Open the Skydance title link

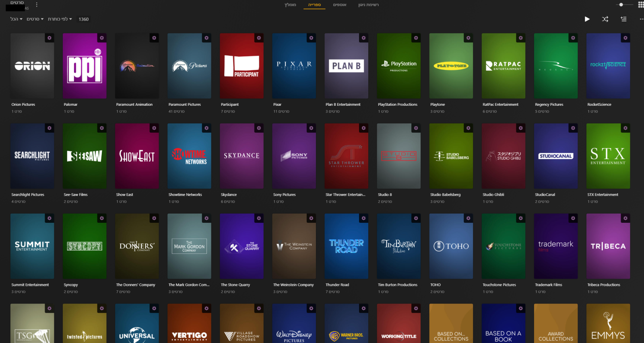point(229,195)
